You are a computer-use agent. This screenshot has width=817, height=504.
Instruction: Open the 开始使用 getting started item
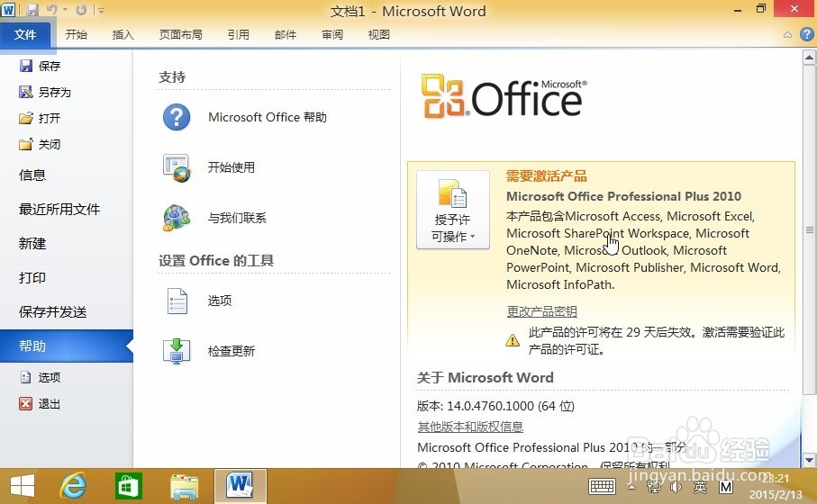tap(208, 167)
